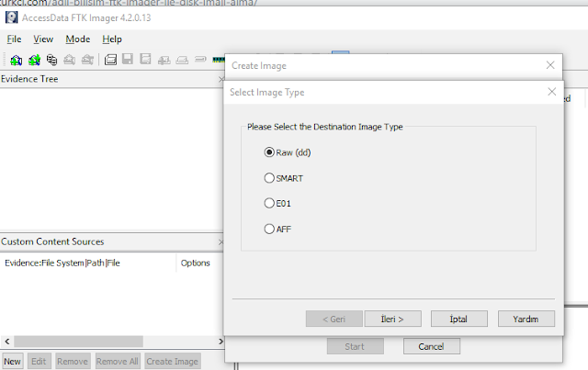Close the Evidence Tree panel
The height and width of the screenshot is (370, 588).
tap(220, 79)
